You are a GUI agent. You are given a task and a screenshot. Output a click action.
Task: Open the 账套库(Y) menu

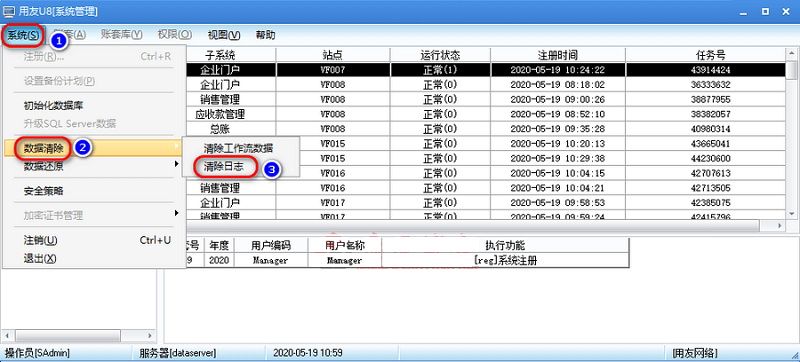[x=121, y=35]
